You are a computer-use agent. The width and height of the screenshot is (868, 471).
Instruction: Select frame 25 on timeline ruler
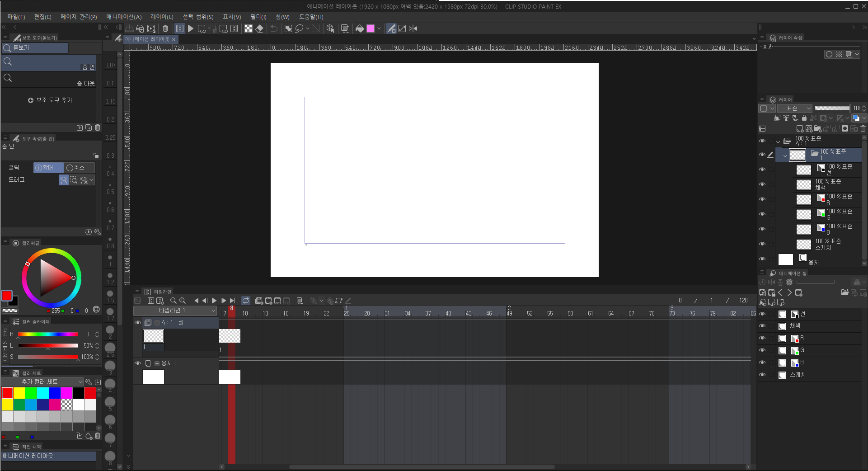click(x=347, y=313)
